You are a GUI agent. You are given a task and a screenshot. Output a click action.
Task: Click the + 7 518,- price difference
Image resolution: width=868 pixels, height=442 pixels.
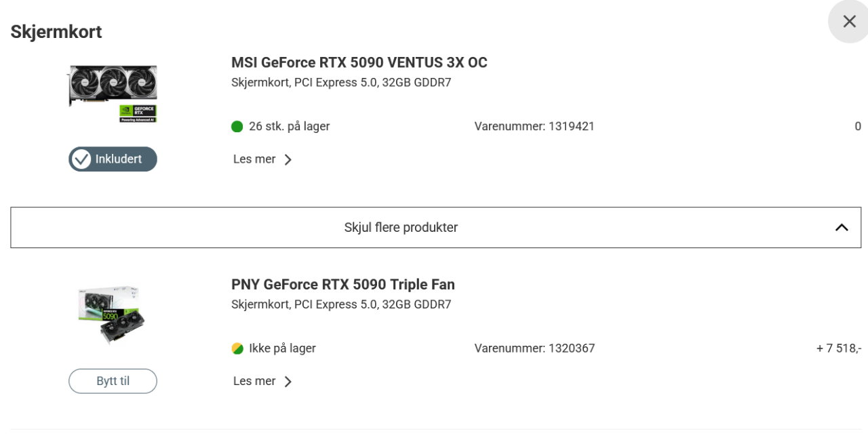(838, 348)
